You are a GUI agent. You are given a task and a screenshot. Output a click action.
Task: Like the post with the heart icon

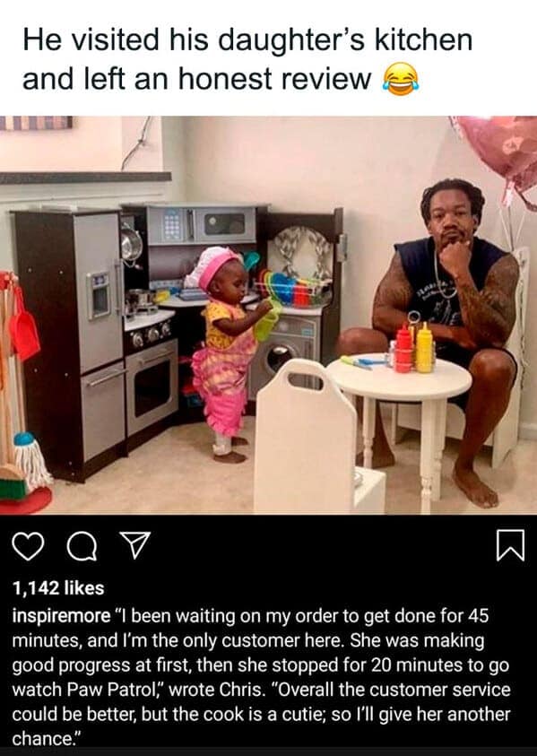(28, 546)
